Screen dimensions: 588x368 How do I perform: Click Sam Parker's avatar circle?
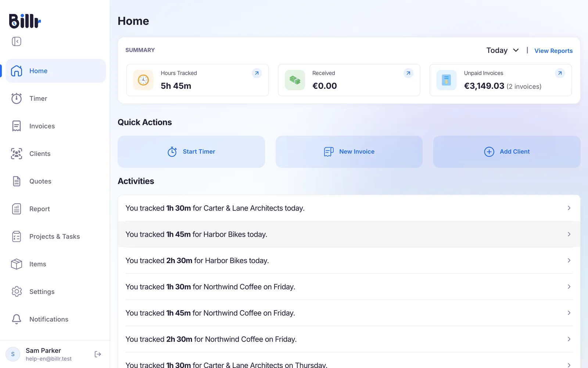coord(13,354)
